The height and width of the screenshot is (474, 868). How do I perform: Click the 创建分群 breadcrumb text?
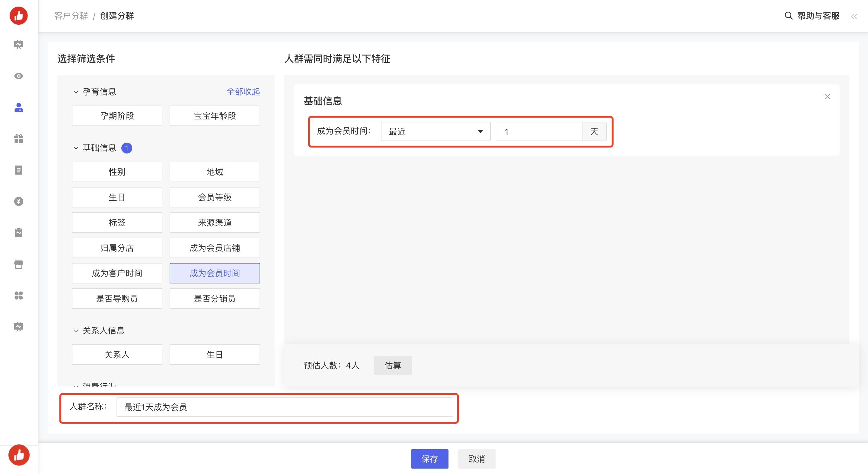117,16
